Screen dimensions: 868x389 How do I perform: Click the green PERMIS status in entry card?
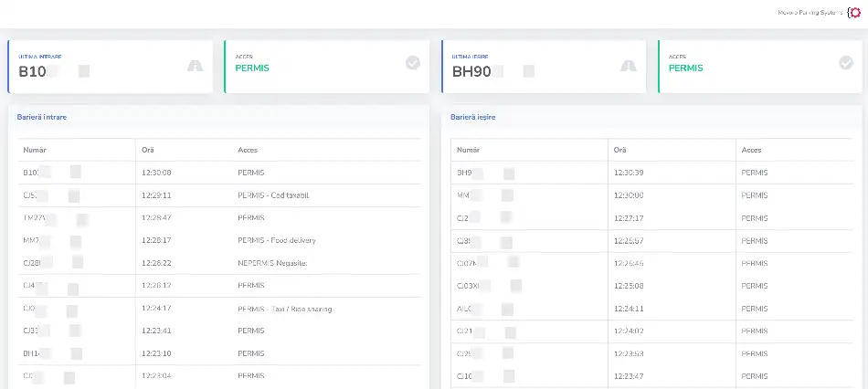[x=252, y=68]
